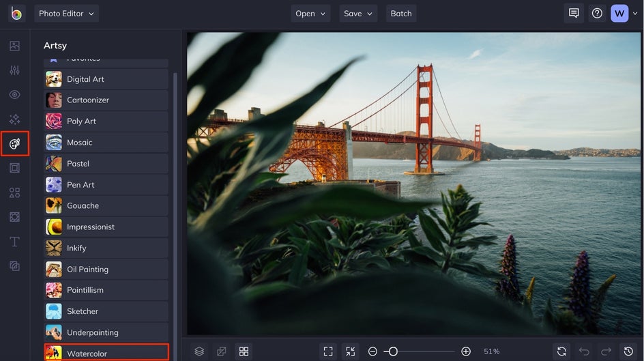Image resolution: width=644 pixels, height=361 pixels.
Task: Click the resize image bottom icon
Action: pos(221,351)
